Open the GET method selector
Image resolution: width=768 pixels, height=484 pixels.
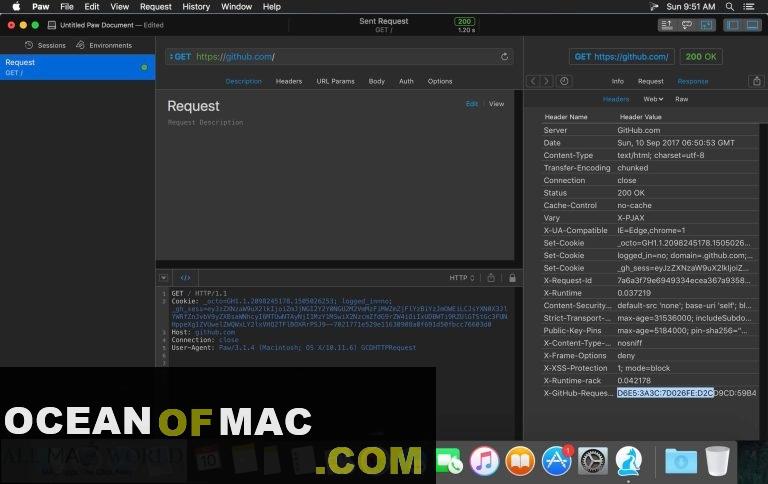(x=180, y=57)
